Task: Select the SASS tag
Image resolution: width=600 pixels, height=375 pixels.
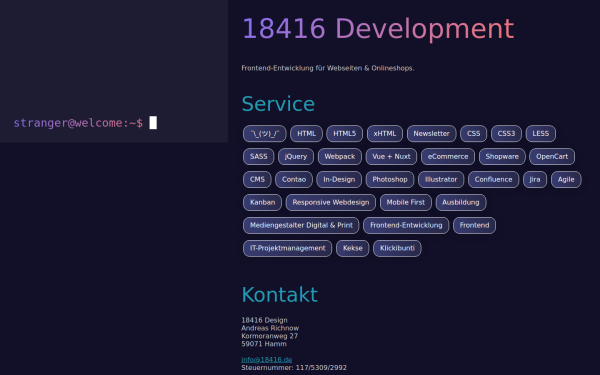Action: pos(259,157)
